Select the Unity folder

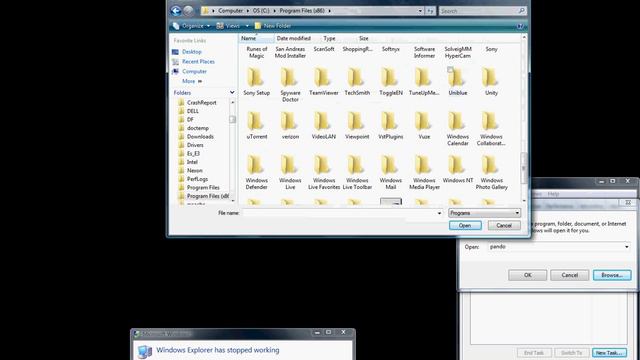coord(491,82)
